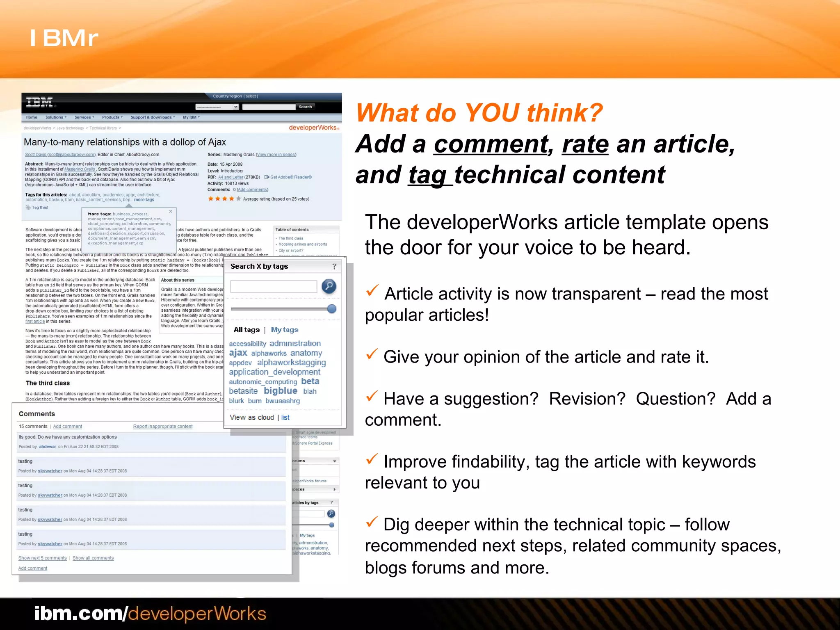
Task: Switch tag view to list
Action: 285,418
